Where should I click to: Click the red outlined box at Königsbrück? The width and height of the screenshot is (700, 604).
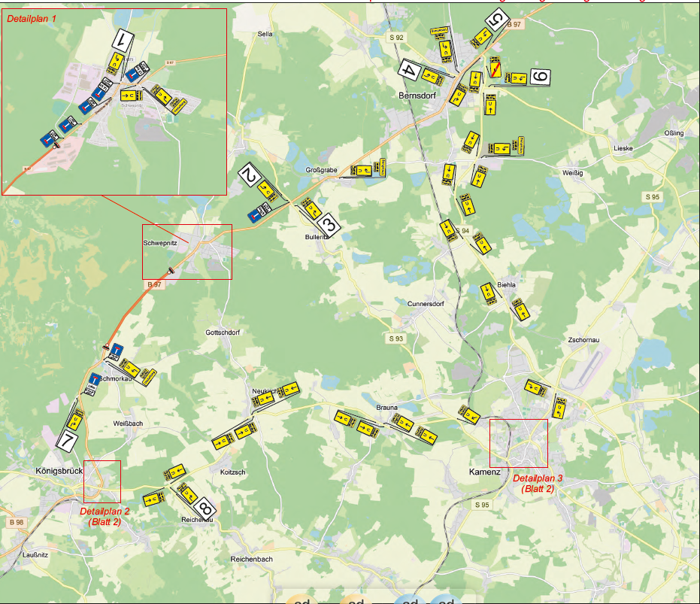[102, 481]
